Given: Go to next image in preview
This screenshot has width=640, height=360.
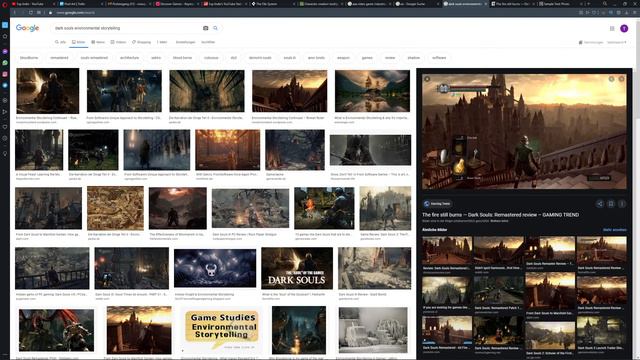Looking at the screenshot, I should coord(621,79).
